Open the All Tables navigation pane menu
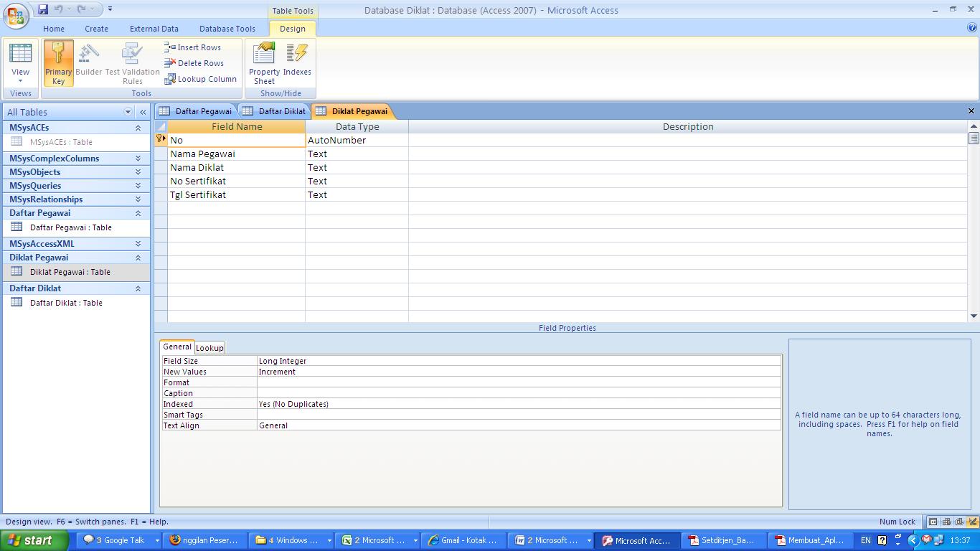 [x=128, y=112]
